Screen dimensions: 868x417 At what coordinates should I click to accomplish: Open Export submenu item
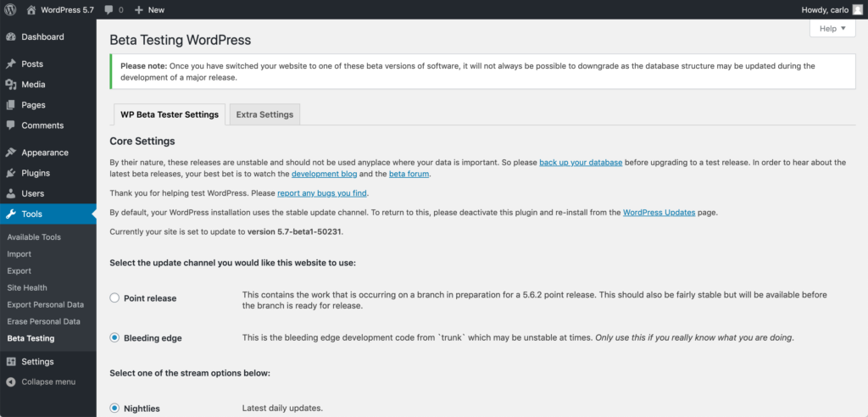pos(19,271)
